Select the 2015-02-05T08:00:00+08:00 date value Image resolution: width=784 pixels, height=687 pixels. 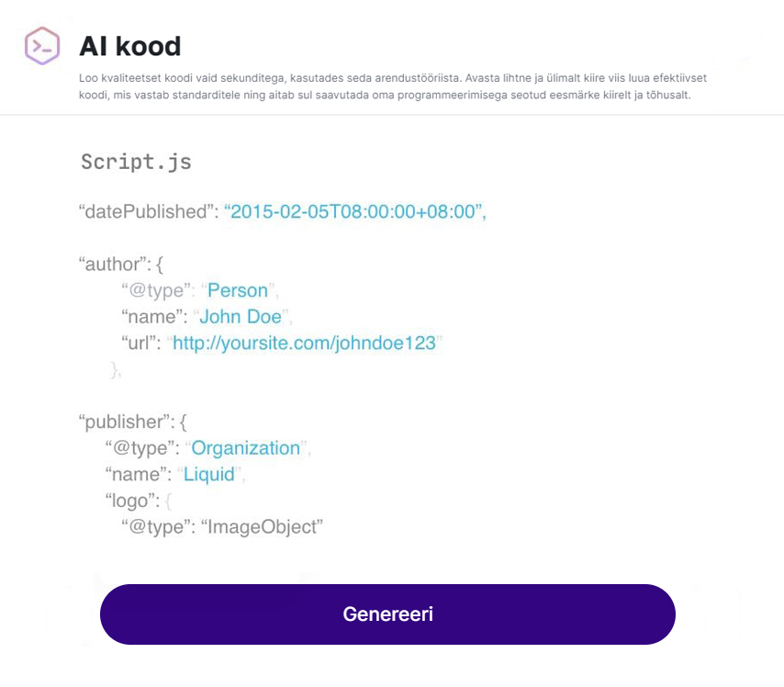tap(354, 211)
